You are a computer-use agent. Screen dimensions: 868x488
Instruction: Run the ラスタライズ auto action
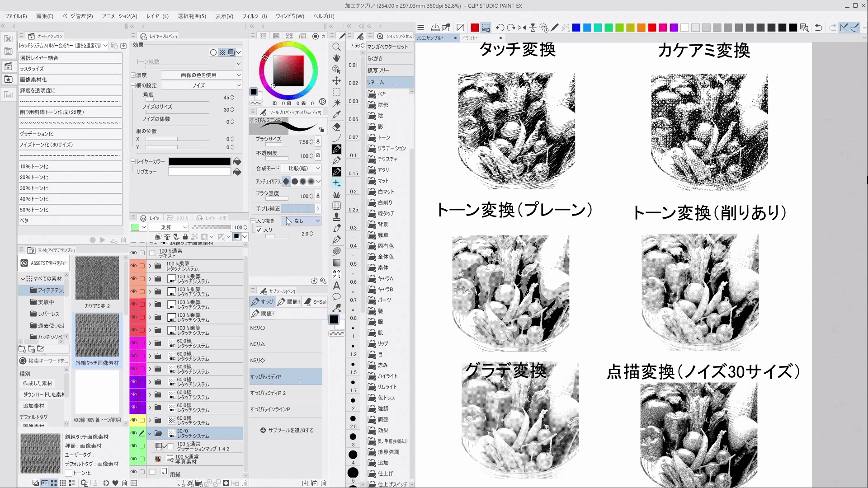pyautogui.click(x=70, y=69)
